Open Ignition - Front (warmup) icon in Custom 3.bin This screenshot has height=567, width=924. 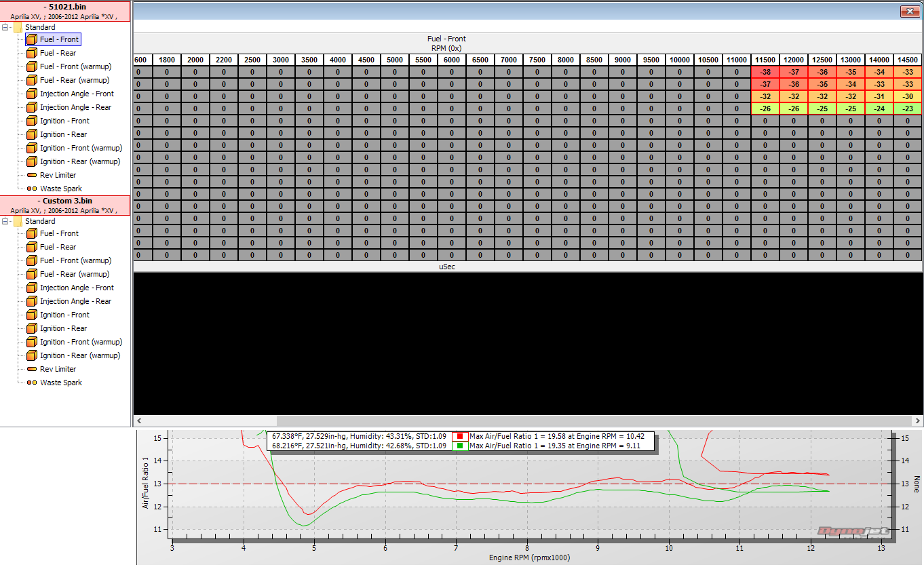click(31, 342)
